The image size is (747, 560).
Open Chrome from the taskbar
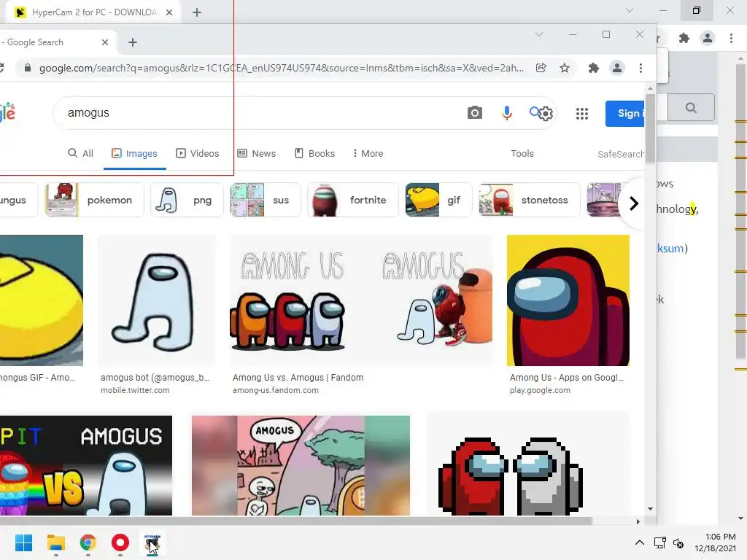point(88,542)
